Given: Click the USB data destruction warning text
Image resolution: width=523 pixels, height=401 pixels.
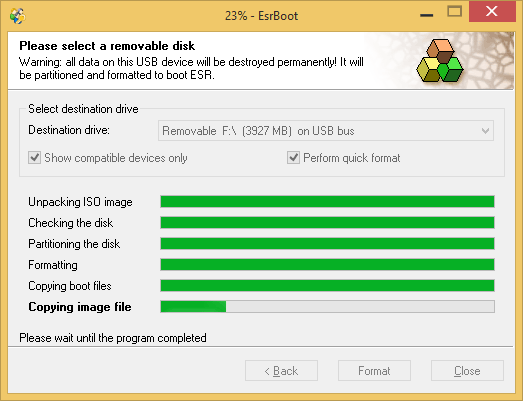Looking at the screenshot, I should point(191,68).
